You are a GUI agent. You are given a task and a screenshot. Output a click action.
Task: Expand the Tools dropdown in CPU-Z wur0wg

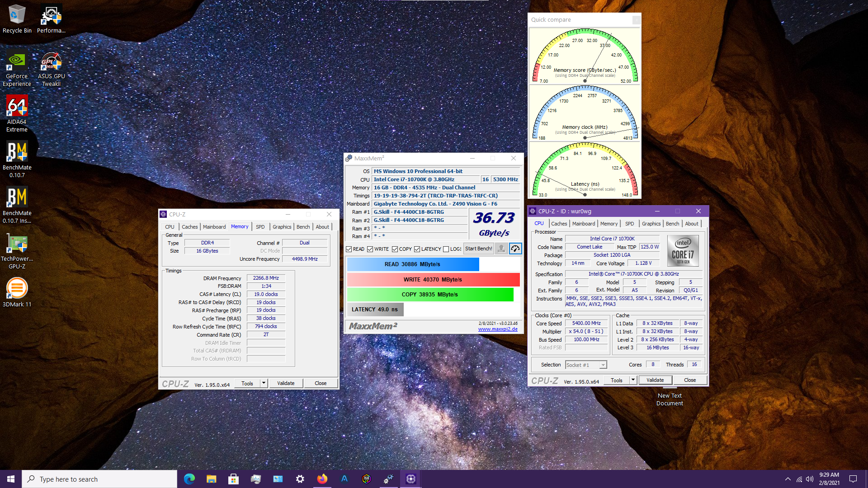coord(633,380)
